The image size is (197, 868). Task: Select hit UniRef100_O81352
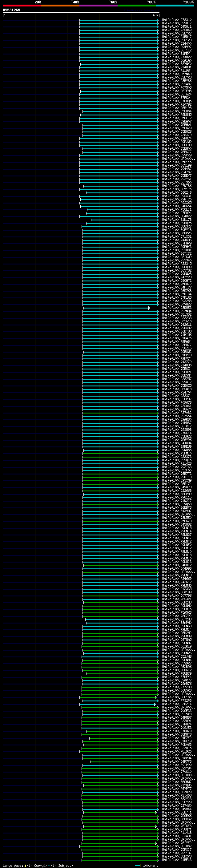tap(177, 314)
